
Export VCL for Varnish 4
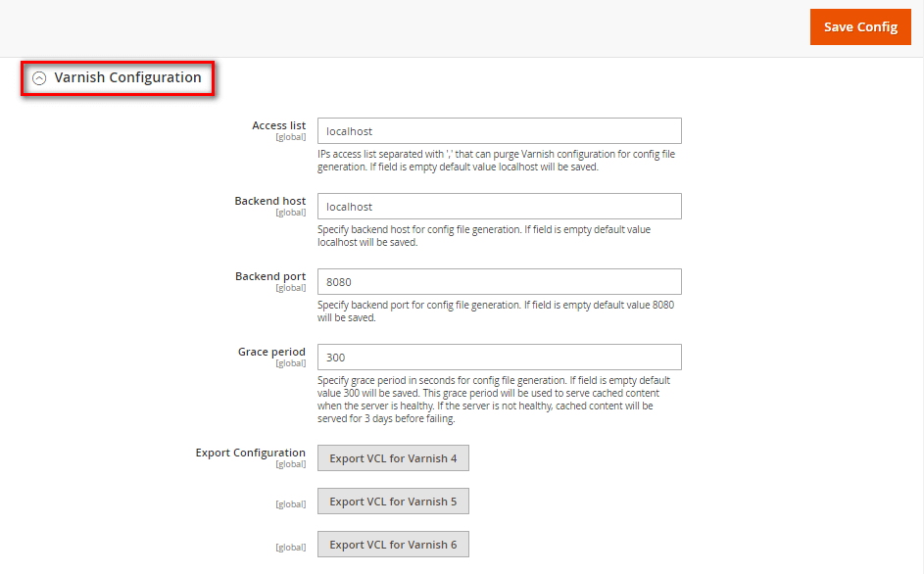pyautogui.click(x=393, y=458)
